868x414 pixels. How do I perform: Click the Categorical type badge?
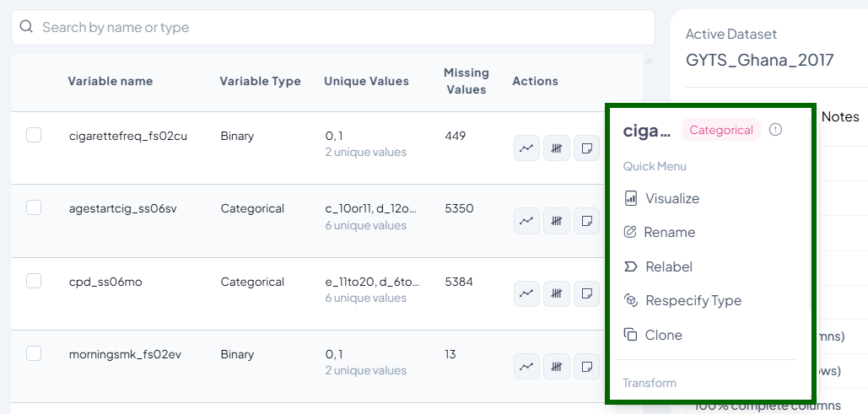click(721, 130)
